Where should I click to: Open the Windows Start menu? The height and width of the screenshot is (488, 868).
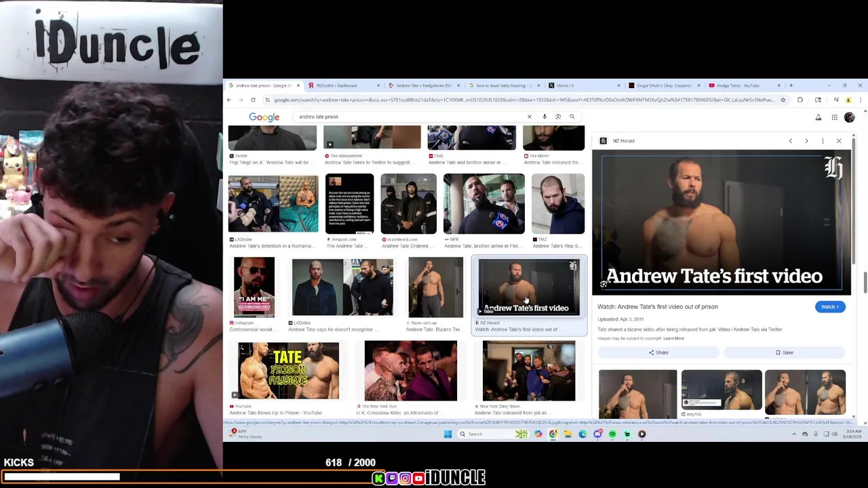coord(448,434)
